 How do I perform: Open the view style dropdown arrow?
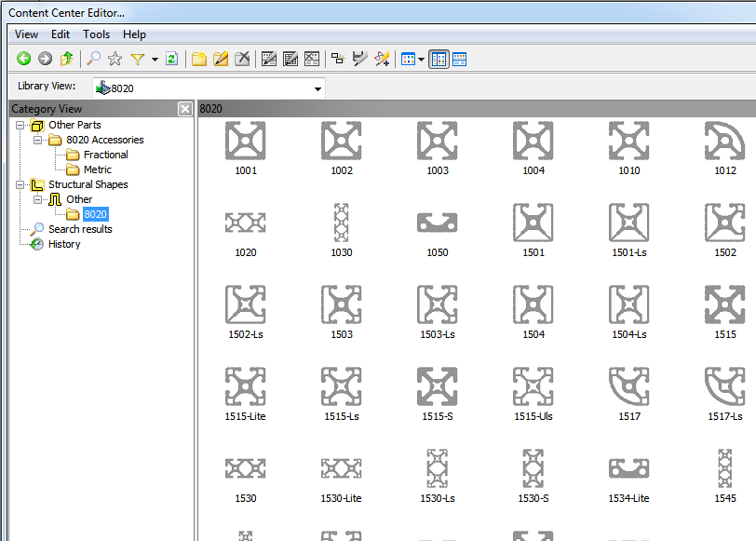(422, 60)
